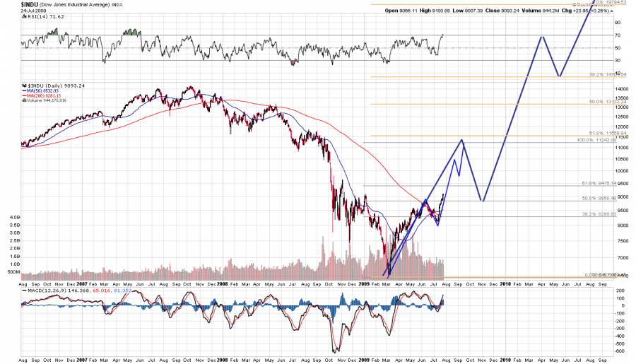Click the 61.8%: 9415.14 retracement label

(599, 184)
